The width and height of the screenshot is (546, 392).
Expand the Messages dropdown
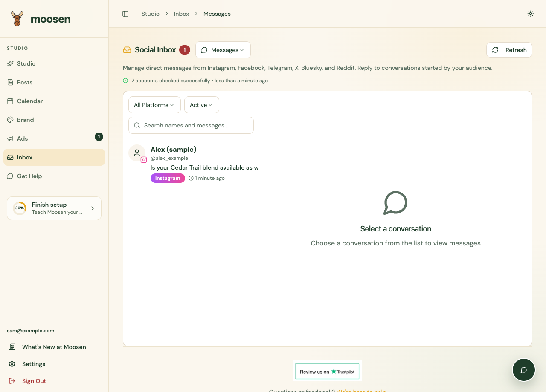[223, 50]
